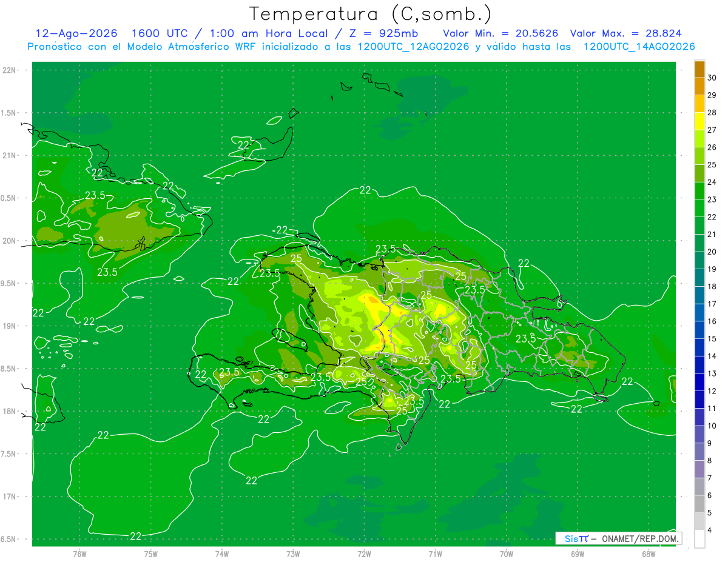Click the color scale label 8
Screen dimensions: 728x562
point(710,461)
